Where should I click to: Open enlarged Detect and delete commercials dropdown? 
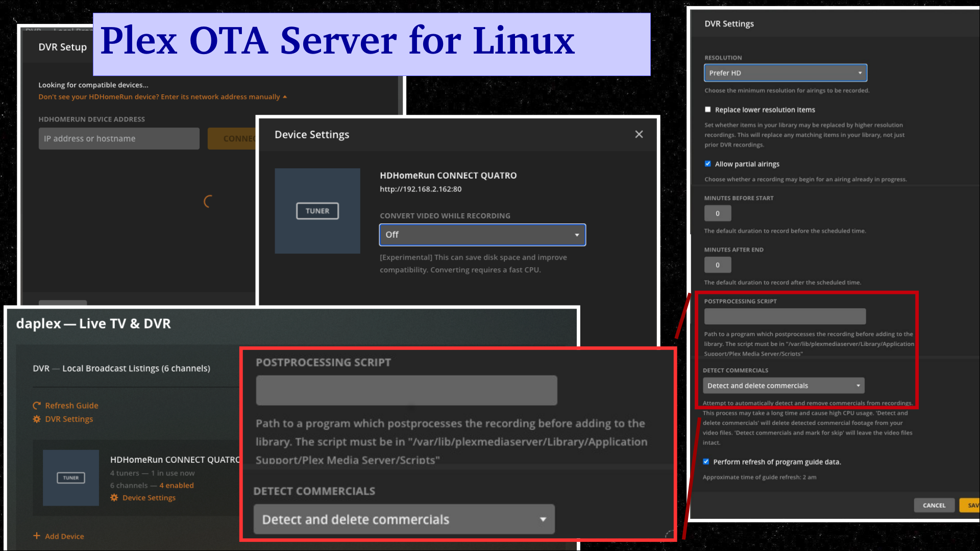coord(404,519)
